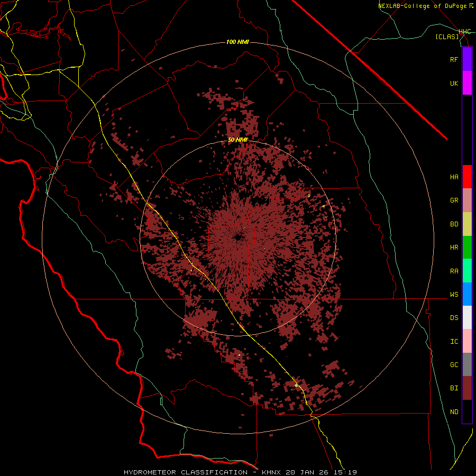476x476 pixels.
Task: Click the RA light green legend swatch
Action: click(467, 271)
